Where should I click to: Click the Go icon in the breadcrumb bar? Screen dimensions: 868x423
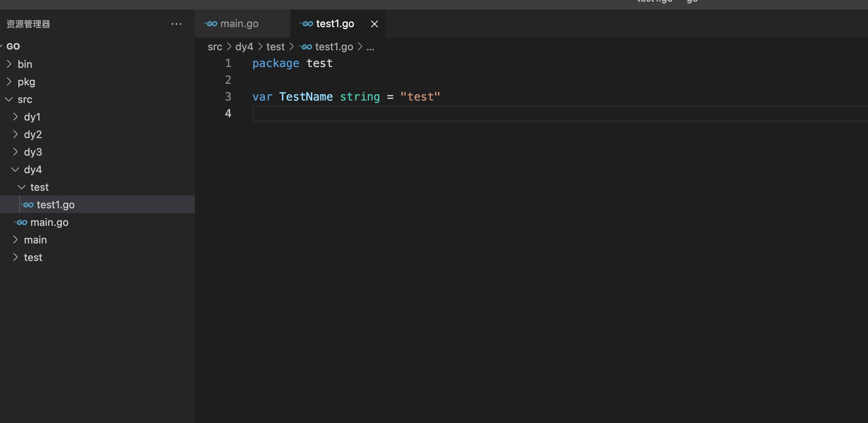pyautogui.click(x=306, y=47)
